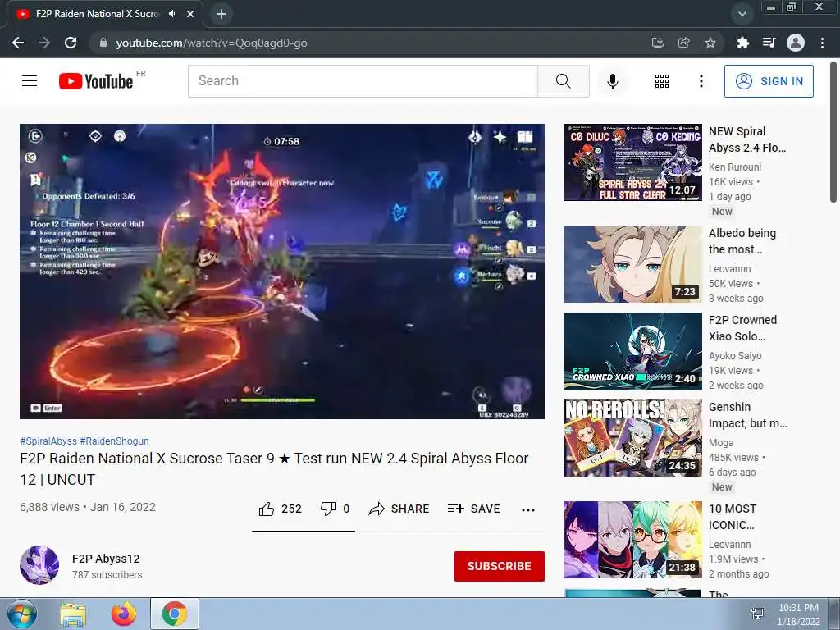Open 10 MOST ICONIC video thumbnail
840x630 pixels.
pos(632,540)
